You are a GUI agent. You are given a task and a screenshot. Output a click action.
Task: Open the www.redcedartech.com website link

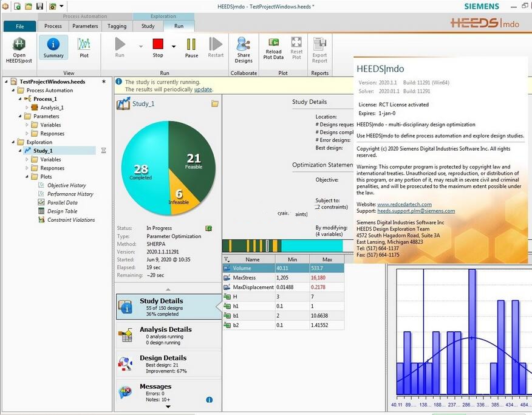[404, 204]
